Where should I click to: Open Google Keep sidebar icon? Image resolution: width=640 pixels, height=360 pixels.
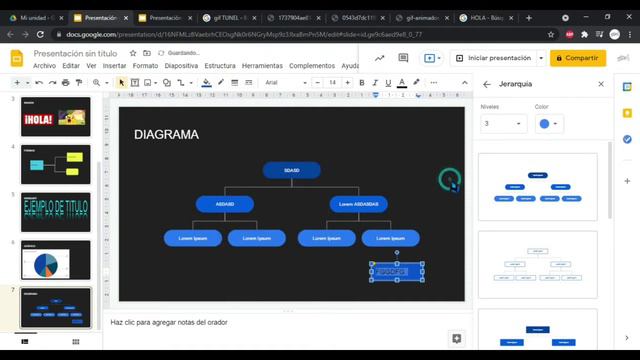pos(627,113)
